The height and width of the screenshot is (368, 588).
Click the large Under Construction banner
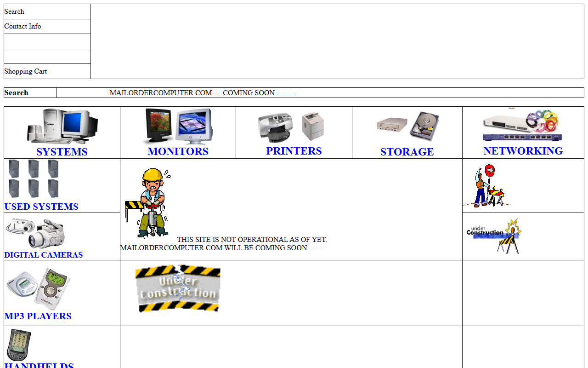[178, 288]
